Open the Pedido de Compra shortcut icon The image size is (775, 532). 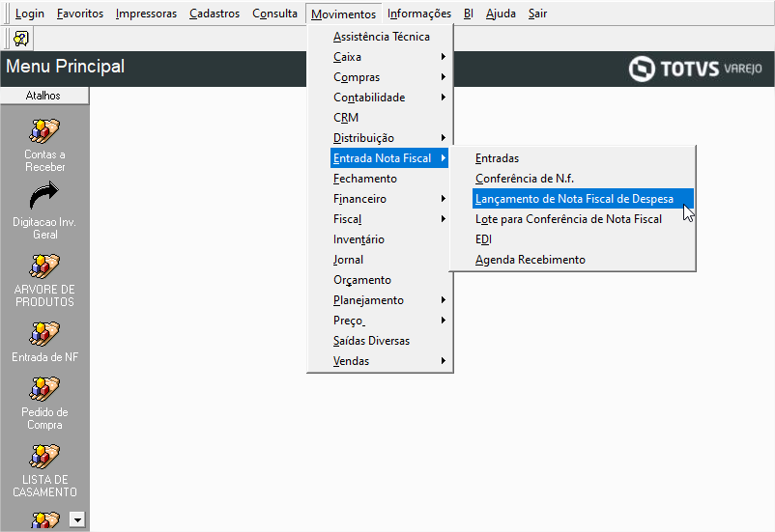pyautogui.click(x=44, y=389)
